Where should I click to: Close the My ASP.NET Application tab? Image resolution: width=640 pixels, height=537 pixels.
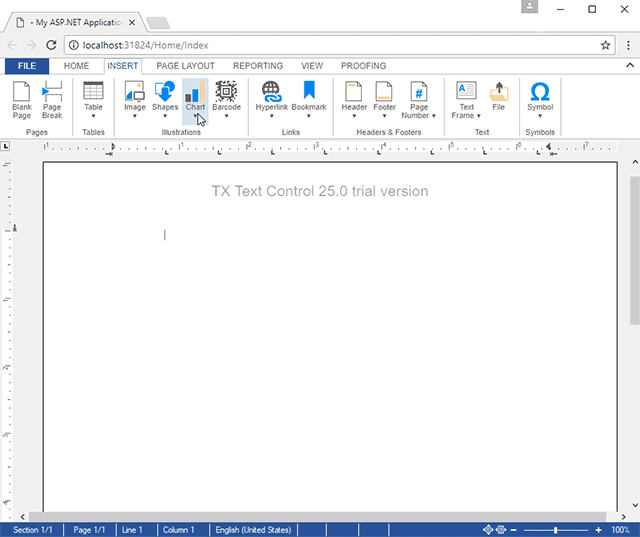click(132, 22)
